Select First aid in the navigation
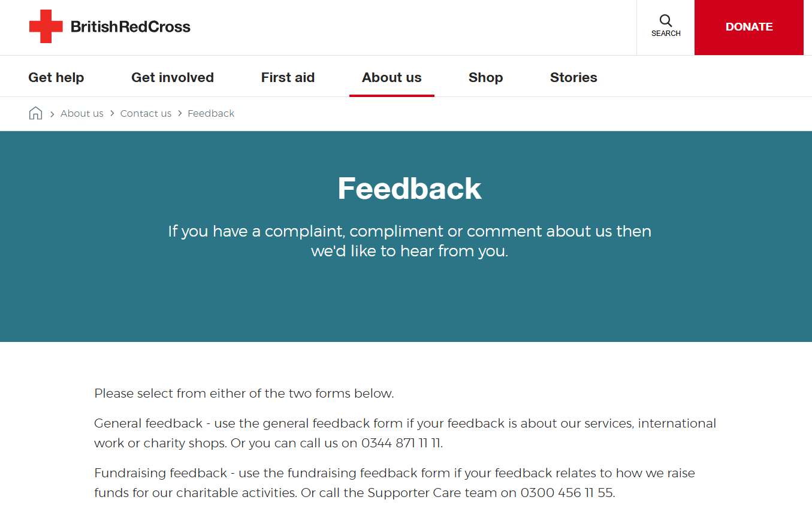 [288, 77]
